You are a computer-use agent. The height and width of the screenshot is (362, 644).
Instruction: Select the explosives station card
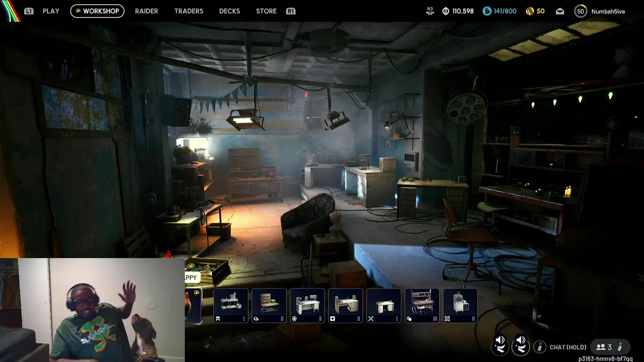(x=422, y=306)
